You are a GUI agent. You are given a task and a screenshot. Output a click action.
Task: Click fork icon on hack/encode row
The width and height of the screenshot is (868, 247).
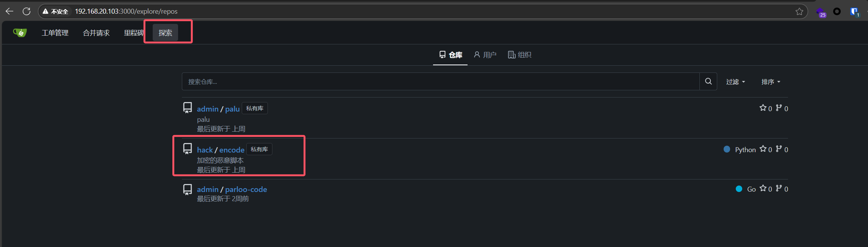coord(779,149)
